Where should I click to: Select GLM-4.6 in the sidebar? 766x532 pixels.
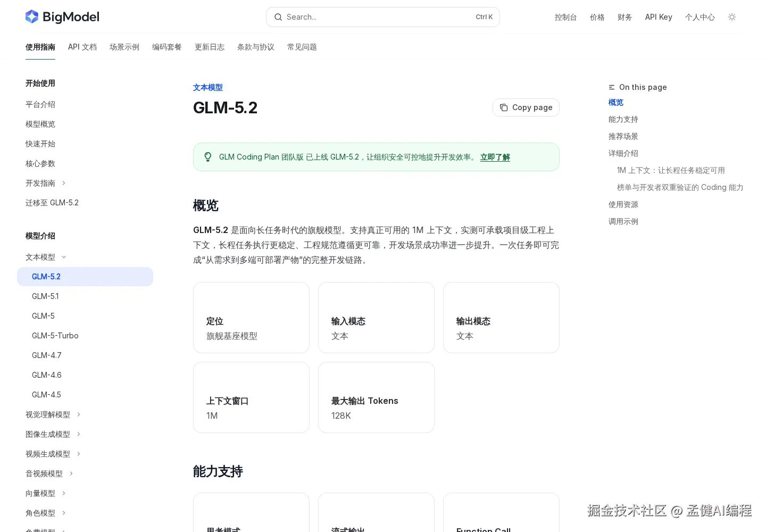click(x=47, y=375)
